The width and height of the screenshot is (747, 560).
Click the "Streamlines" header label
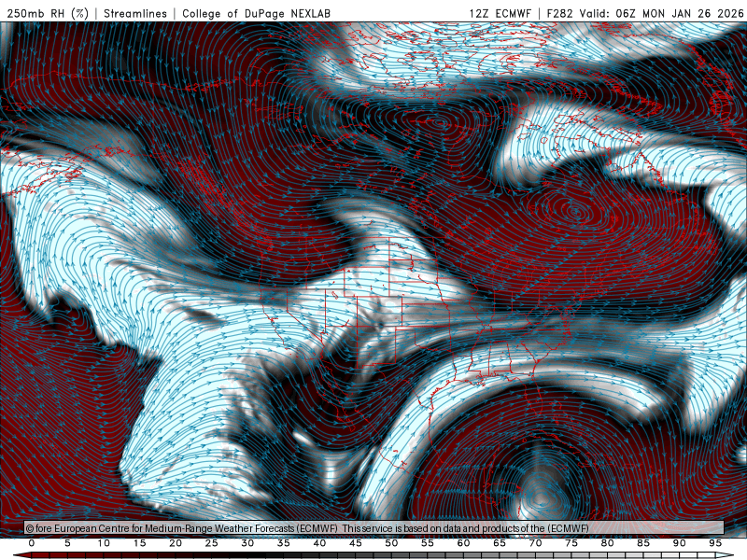pos(135,13)
